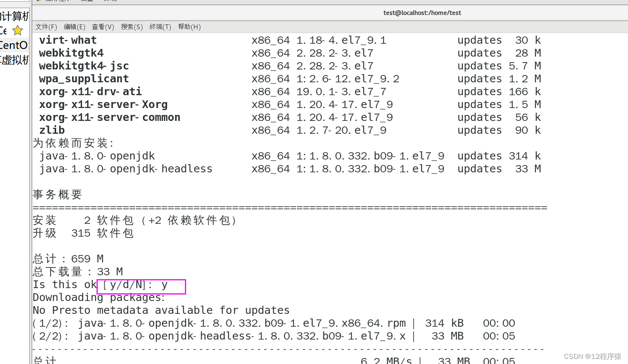The image size is (628, 364).
Task: Open the 搜索(S) menu
Action: tap(132, 27)
